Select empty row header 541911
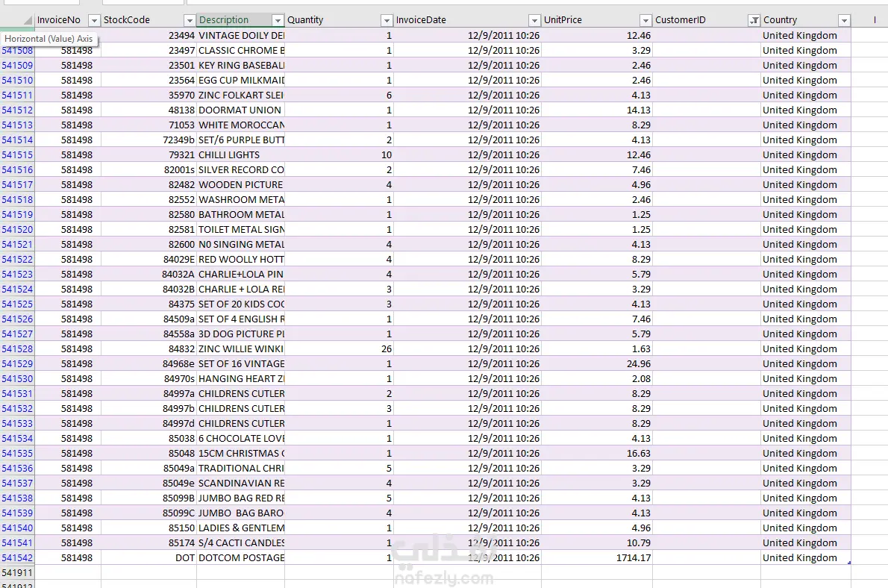The width and height of the screenshot is (888, 588). point(17,573)
